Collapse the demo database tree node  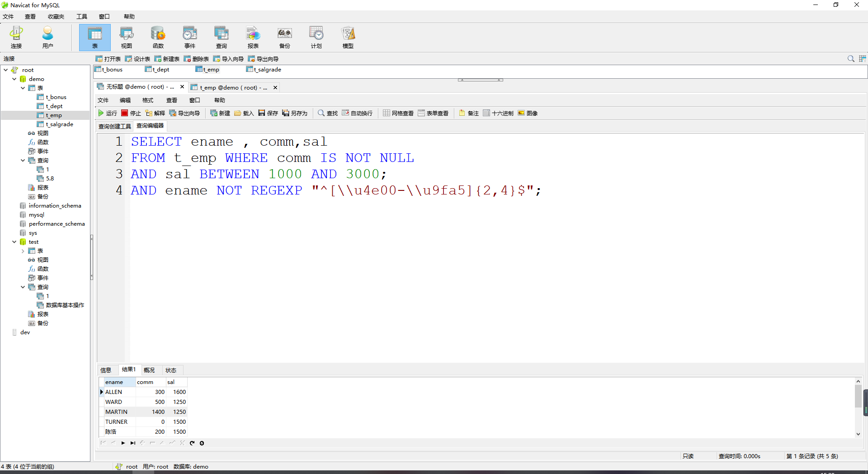[14, 79]
